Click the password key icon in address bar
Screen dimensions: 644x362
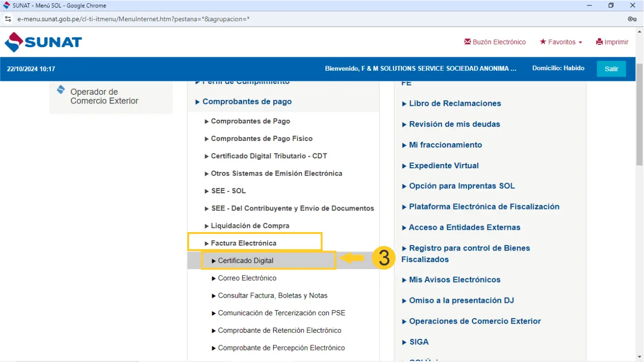tap(632, 19)
